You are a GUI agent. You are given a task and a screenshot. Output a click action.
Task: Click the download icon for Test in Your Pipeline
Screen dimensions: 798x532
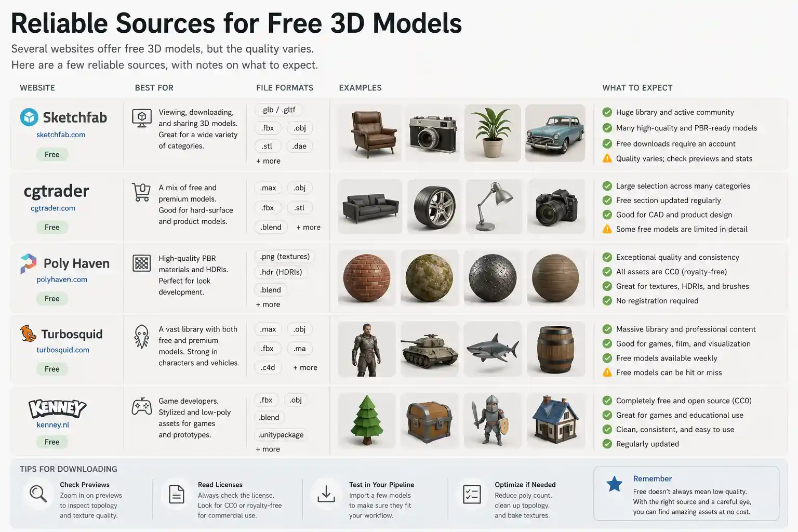326,494
